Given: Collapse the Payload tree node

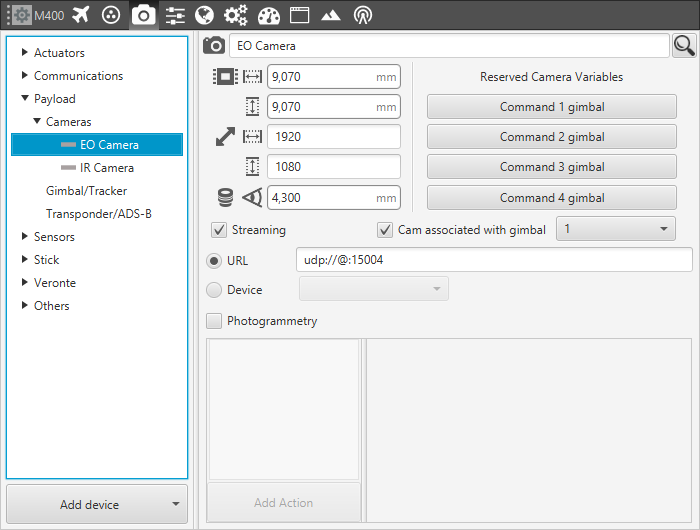Looking at the screenshot, I should point(25,98).
